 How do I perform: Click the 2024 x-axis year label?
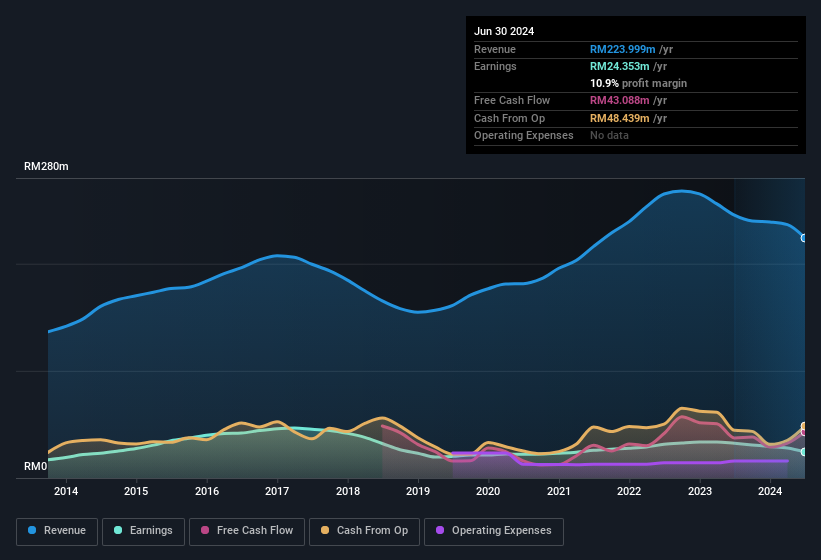click(x=770, y=491)
